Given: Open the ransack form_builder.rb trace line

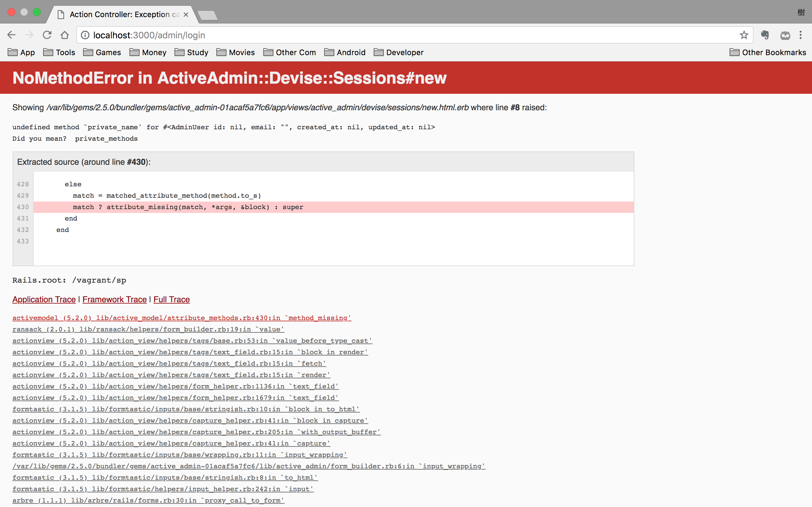Looking at the screenshot, I should click(x=148, y=329).
